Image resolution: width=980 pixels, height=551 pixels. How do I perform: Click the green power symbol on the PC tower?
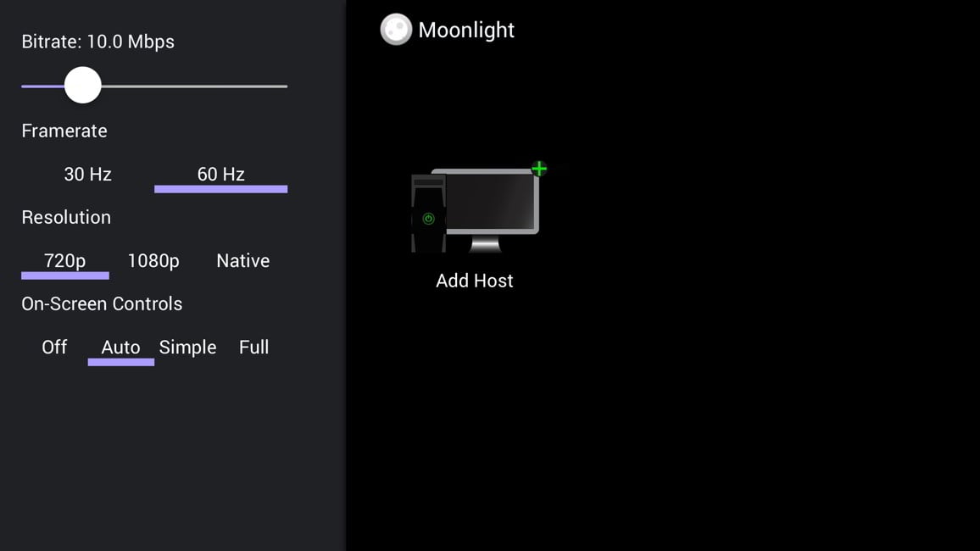pos(428,219)
